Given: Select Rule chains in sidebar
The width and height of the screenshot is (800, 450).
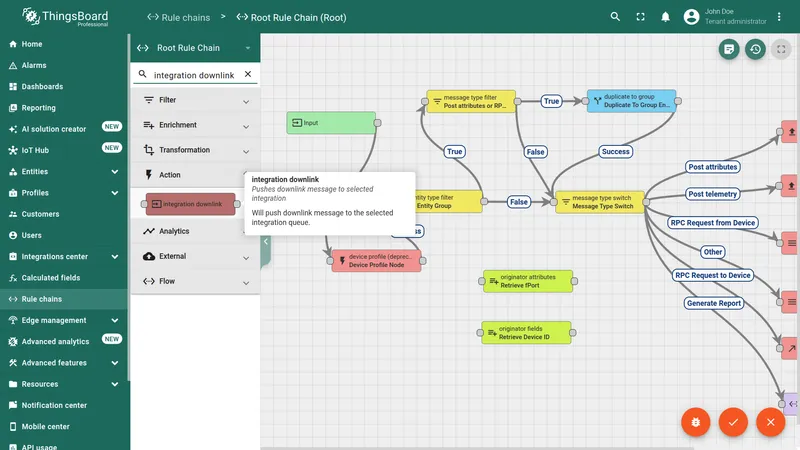Looking at the screenshot, I should pyautogui.click(x=64, y=299).
